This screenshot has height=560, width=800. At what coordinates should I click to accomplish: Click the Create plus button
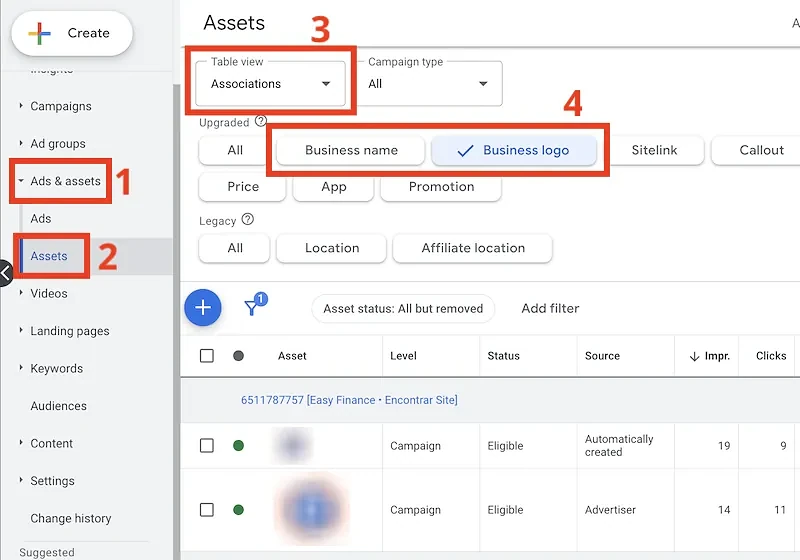(72, 33)
